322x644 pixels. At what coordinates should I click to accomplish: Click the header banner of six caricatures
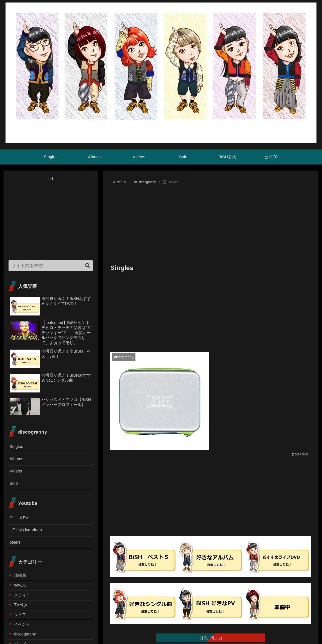pyautogui.click(x=161, y=73)
